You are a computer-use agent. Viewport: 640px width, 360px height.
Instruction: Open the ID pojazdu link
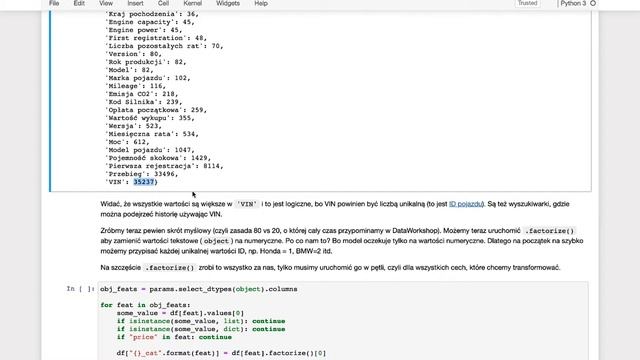pos(466,204)
